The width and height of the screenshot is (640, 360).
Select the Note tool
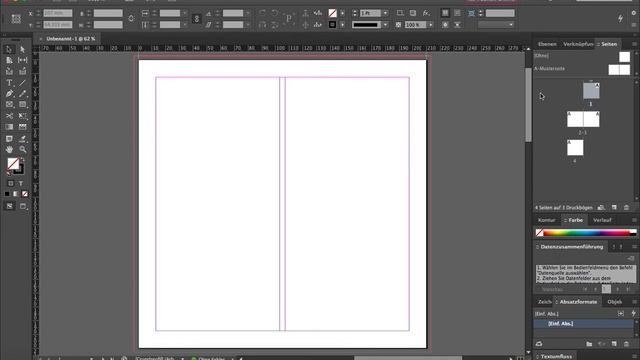click(9, 139)
